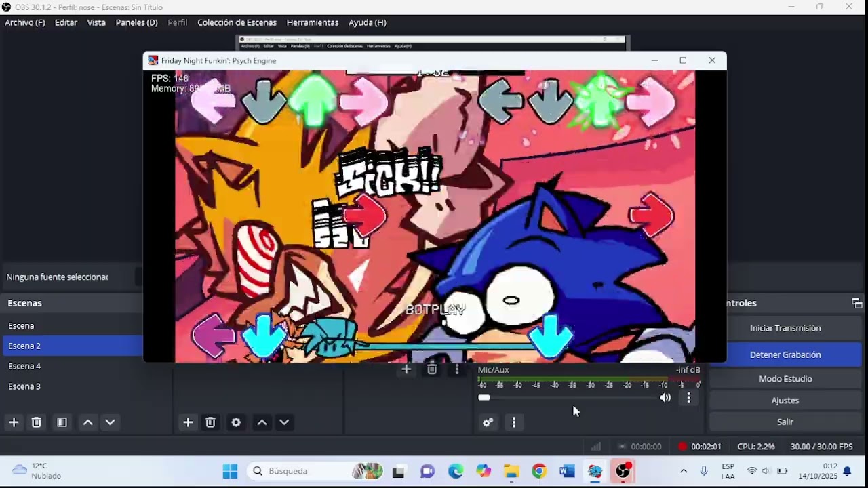Open the greyed Perfil menu
868x488 pixels.
(x=178, y=22)
